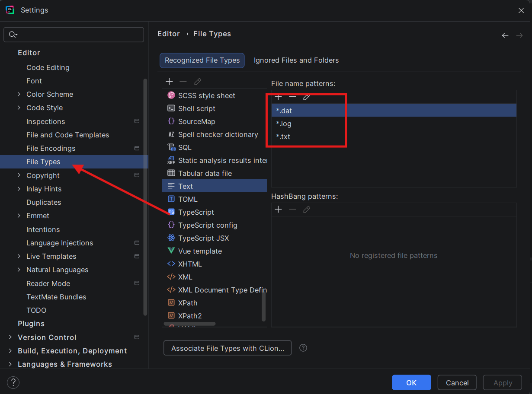Select the *.log file name pattern

coord(394,124)
